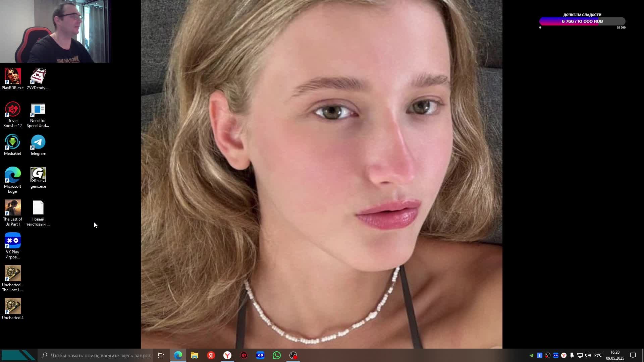
Task: Select the Новый текстовый document file
Action: pyautogui.click(x=38, y=213)
